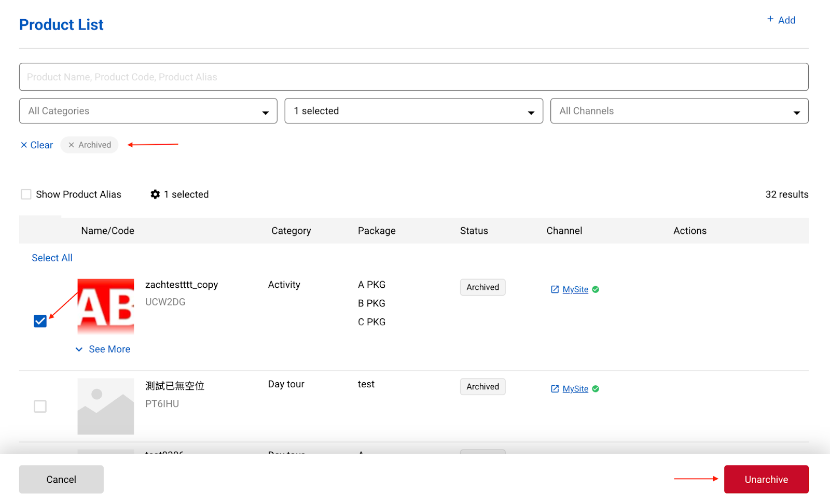This screenshot has height=504, width=830.
Task: Open the 1 selected status dropdown
Action: [414, 111]
